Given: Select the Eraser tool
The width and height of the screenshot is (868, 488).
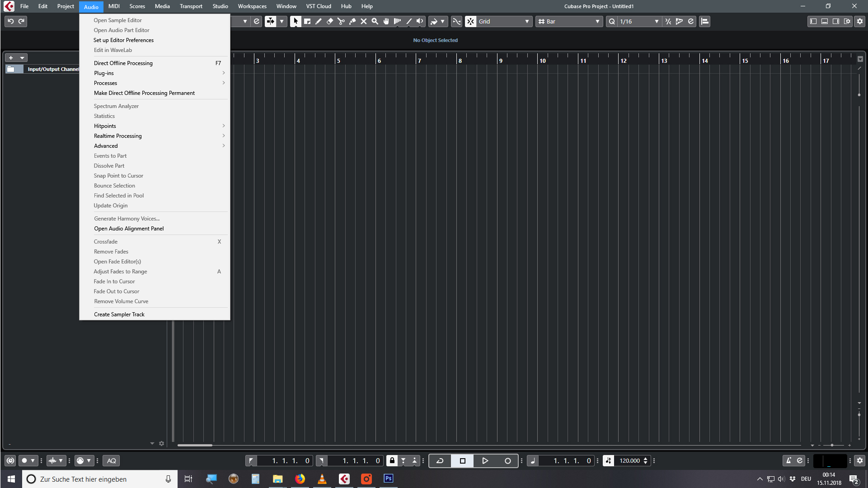Looking at the screenshot, I should (x=330, y=21).
